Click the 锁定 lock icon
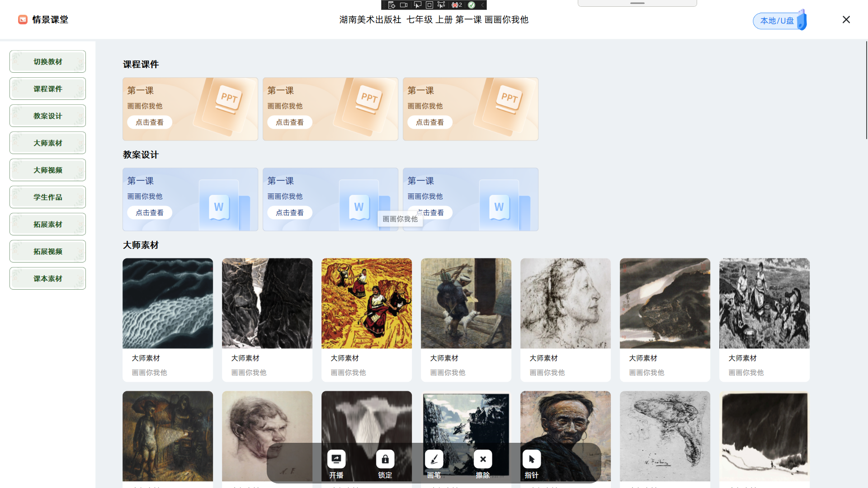Screen dimensions: 868x488 point(385,459)
